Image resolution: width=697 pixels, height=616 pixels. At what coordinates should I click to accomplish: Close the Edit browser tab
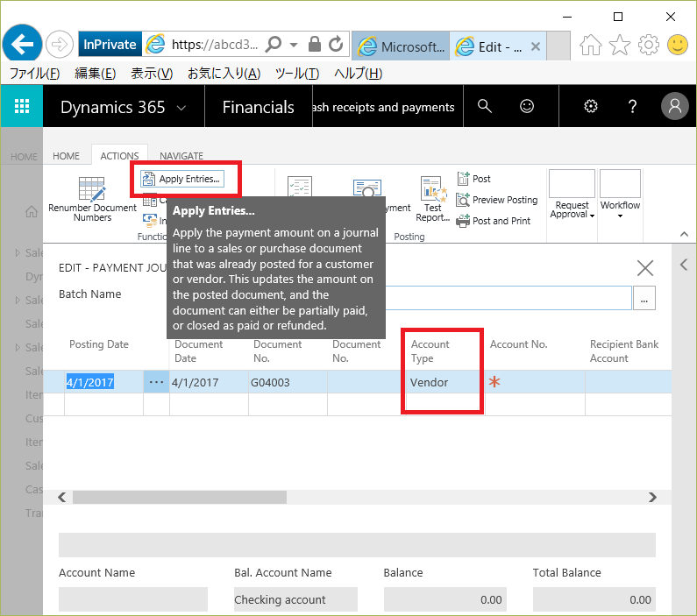[x=536, y=46]
